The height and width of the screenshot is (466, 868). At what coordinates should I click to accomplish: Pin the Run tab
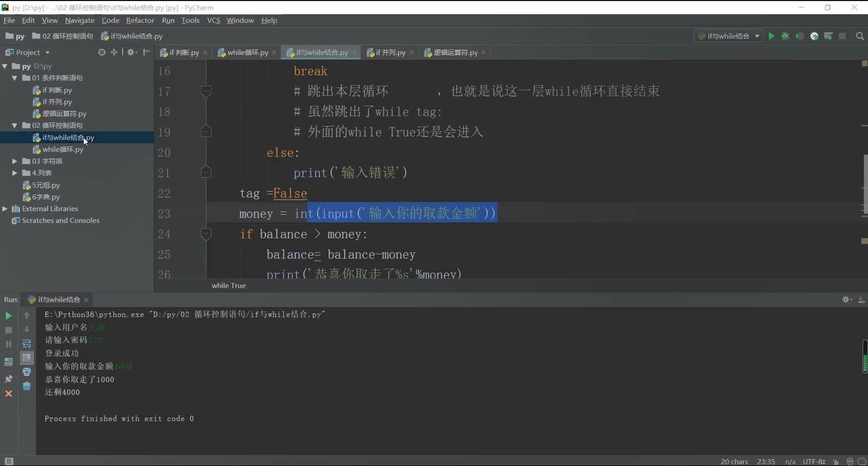click(8, 379)
